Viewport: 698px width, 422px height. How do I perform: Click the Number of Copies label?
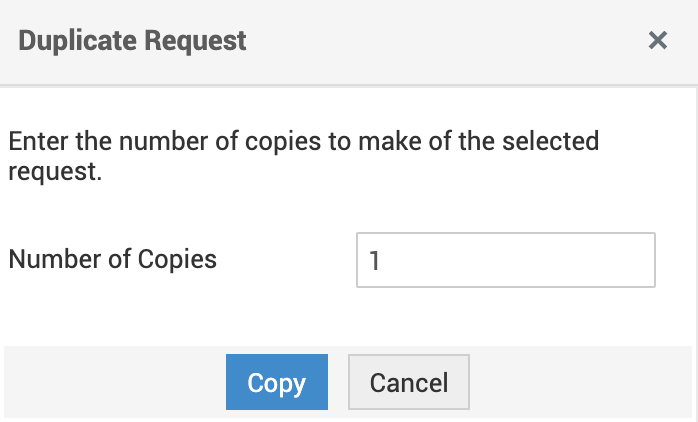pos(112,259)
